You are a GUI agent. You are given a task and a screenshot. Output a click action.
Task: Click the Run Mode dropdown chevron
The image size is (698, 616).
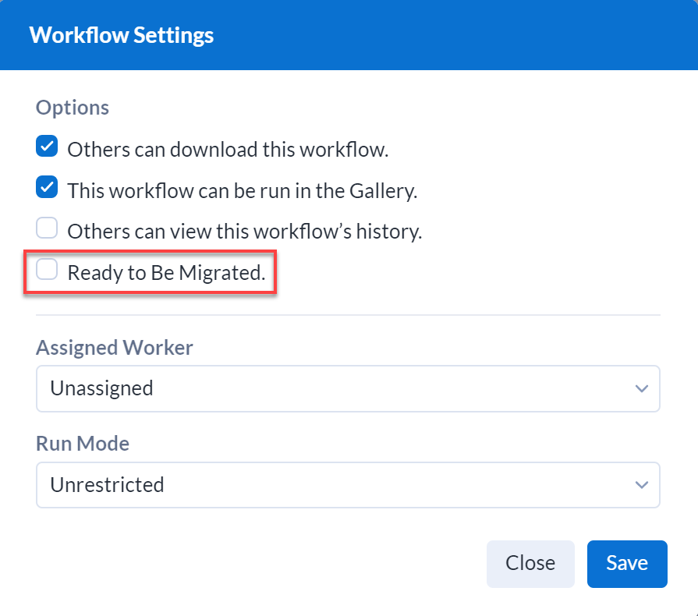(x=641, y=485)
